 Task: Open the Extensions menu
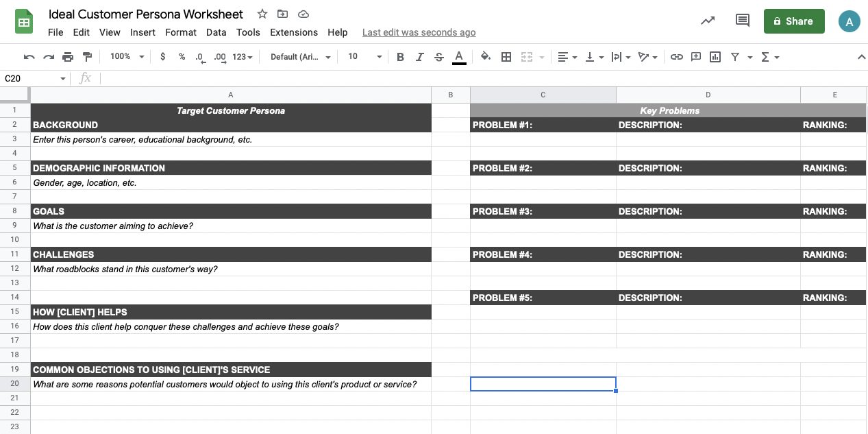[293, 32]
